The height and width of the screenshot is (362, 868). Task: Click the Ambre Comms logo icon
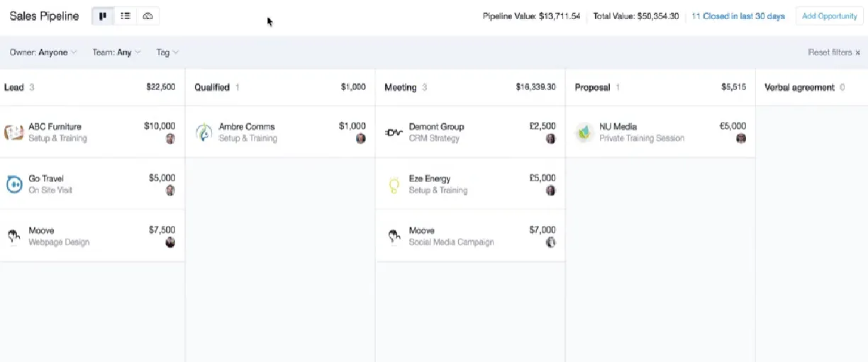tap(204, 132)
